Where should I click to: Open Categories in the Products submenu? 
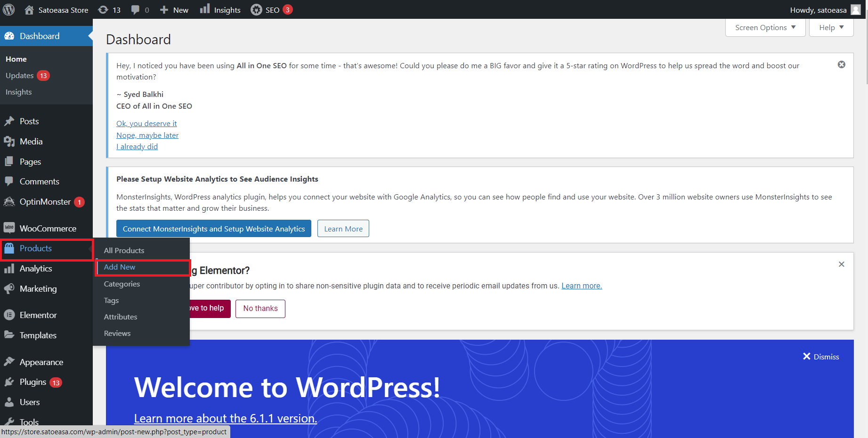point(122,284)
